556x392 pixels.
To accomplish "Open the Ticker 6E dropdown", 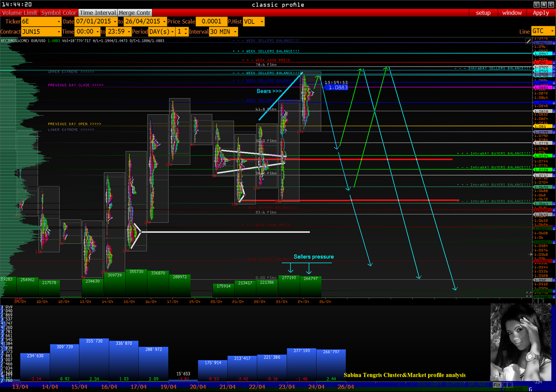I will [x=41, y=21].
